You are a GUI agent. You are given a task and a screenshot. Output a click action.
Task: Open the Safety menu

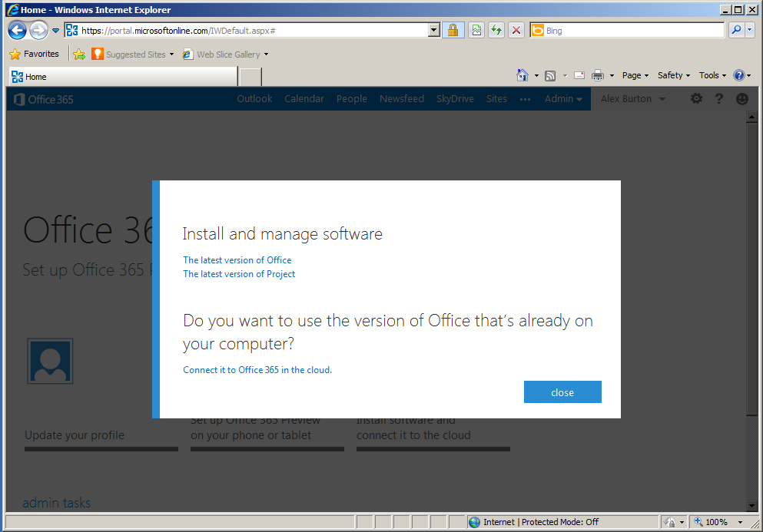pos(673,75)
